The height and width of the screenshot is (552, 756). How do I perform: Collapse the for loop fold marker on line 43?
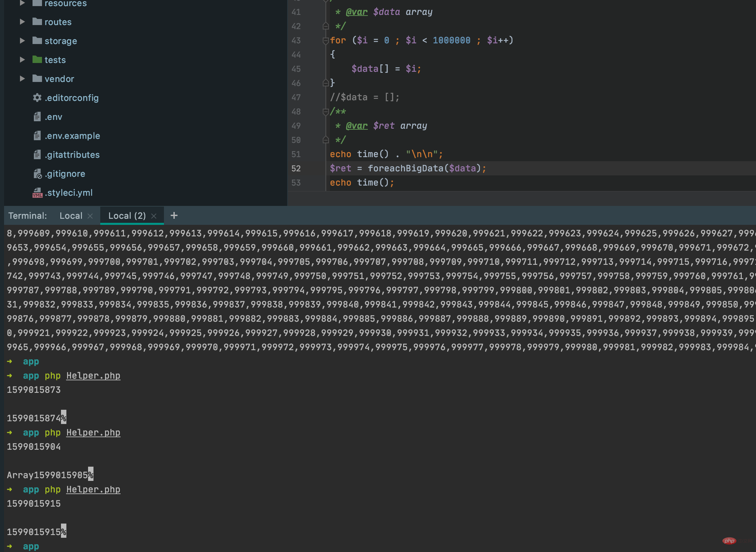[x=325, y=41]
